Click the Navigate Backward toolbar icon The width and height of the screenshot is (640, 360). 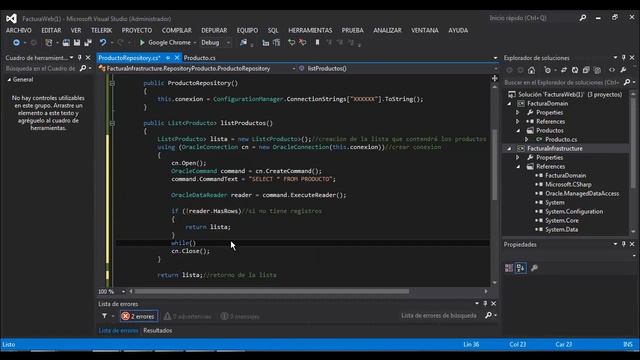(x=16, y=42)
